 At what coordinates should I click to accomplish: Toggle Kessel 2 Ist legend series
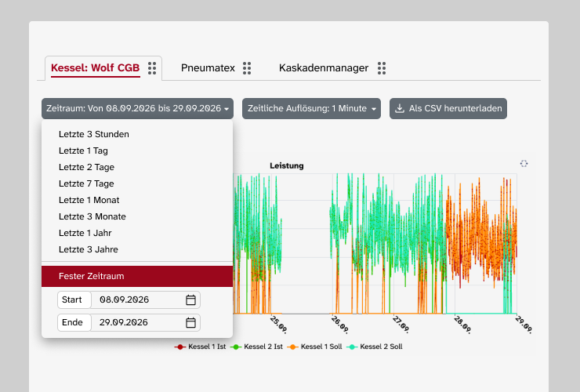click(256, 347)
